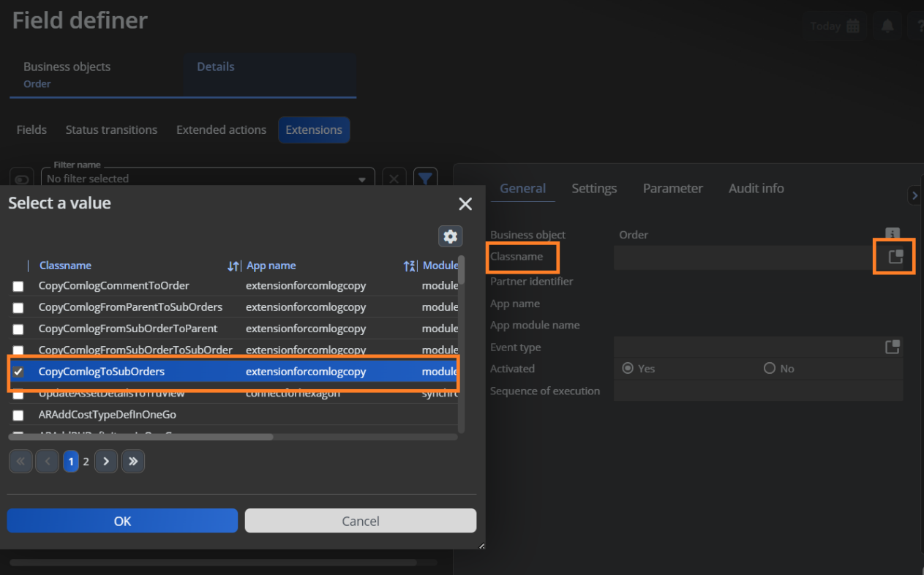The width and height of the screenshot is (924, 575).
Task: Switch to the Audit info tab
Action: [756, 188]
